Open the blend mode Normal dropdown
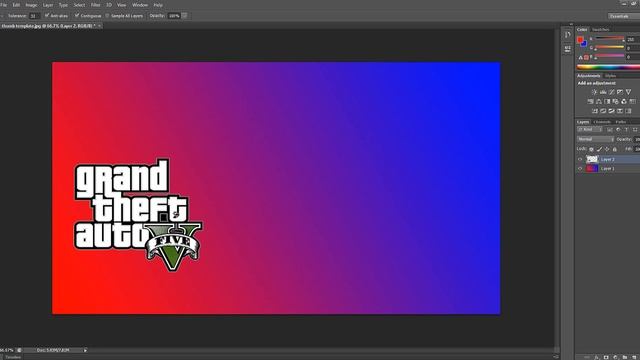This screenshot has width=640, height=360. click(x=595, y=140)
